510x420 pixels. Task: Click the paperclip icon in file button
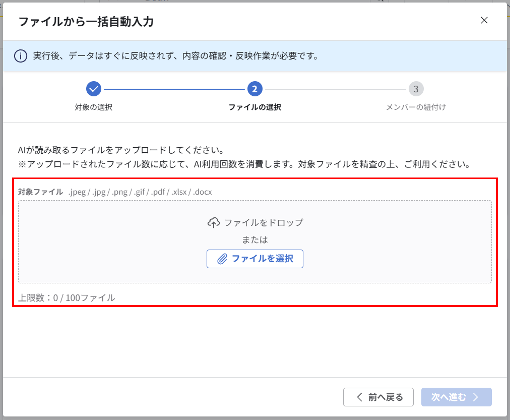coord(222,259)
